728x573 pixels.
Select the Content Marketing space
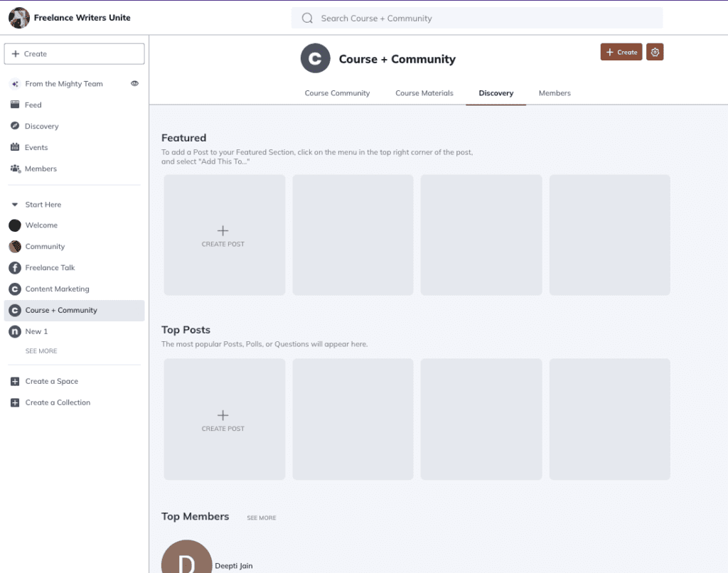pyautogui.click(x=58, y=289)
